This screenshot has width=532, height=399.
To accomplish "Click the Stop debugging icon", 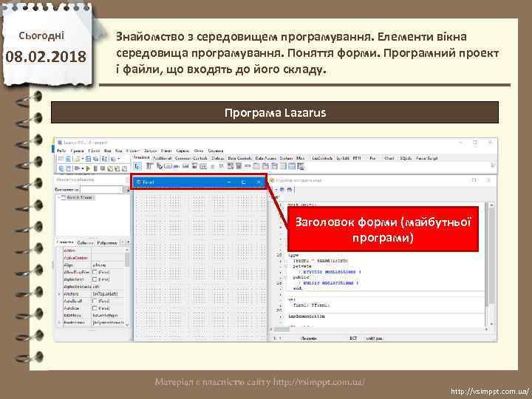I will 103,168.
